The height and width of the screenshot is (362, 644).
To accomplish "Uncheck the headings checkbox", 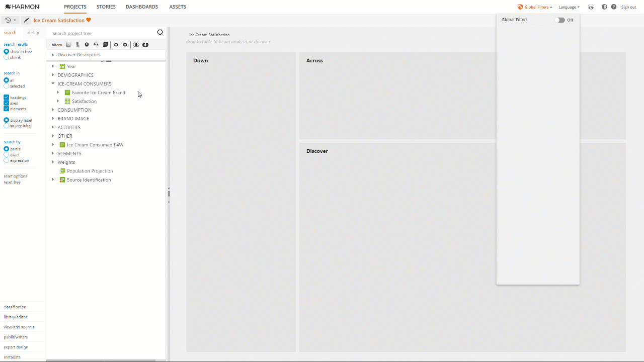I will pos(7,98).
